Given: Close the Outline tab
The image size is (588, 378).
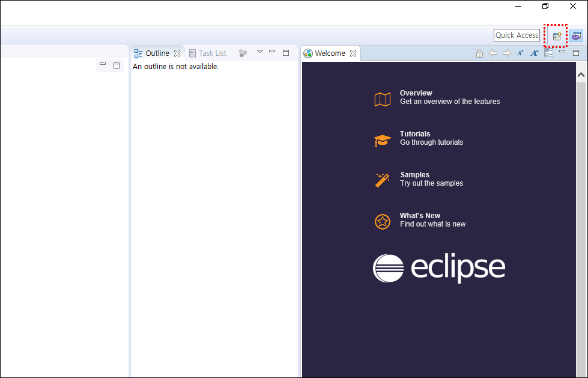Looking at the screenshot, I should point(177,53).
